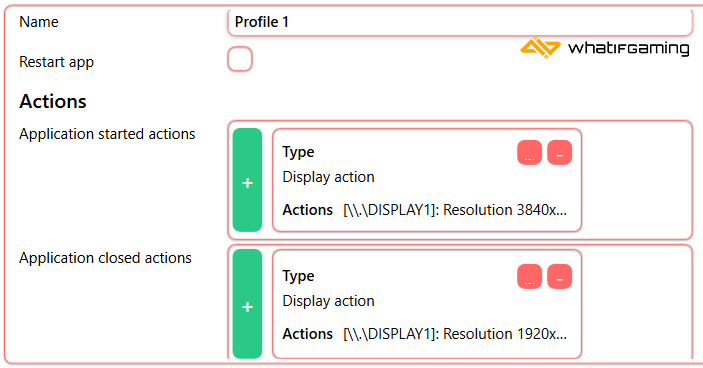Click the Application closed actions label
The width and height of the screenshot is (703, 368).
[105, 258]
